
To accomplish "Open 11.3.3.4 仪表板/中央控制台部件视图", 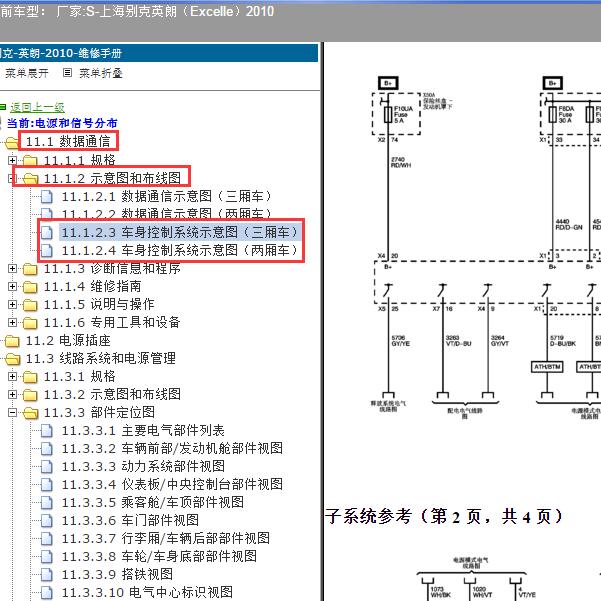I will pyautogui.click(x=172, y=484).
